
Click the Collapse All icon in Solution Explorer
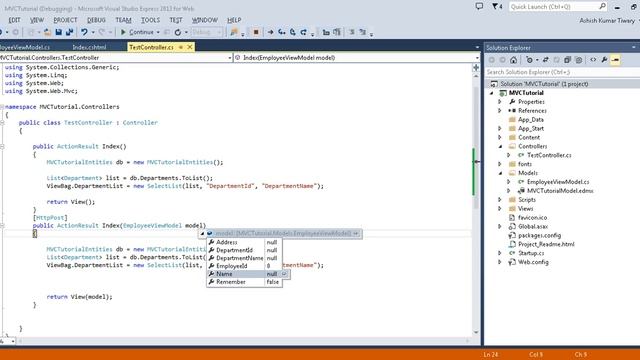(567, 60)
